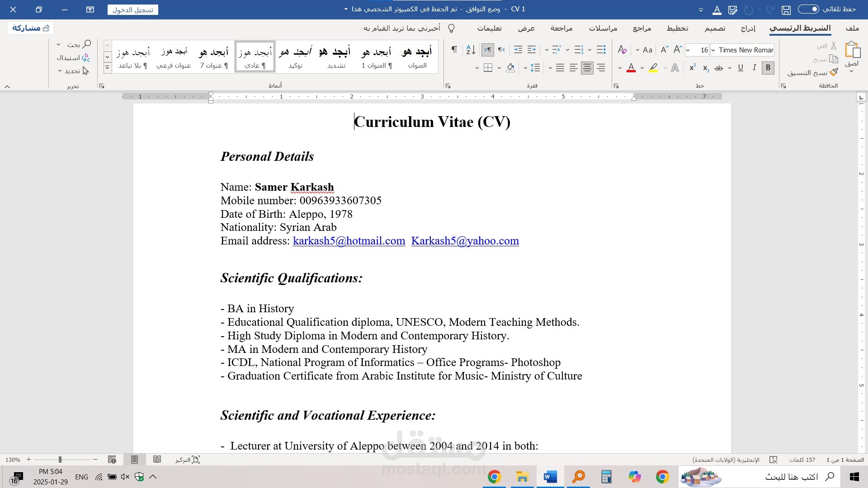Image resolution: width=868 pixels, height=488 pixels.
Task: Open the Insert tab
Action: click(748, 28)
